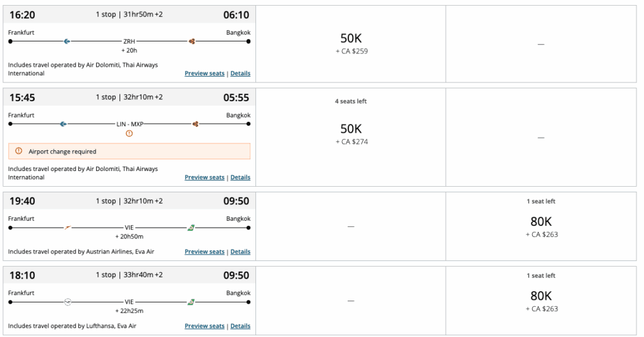644x337 pixels.
Task: Choose 80K fare for 19:40 flight
Action: point(541,226)
